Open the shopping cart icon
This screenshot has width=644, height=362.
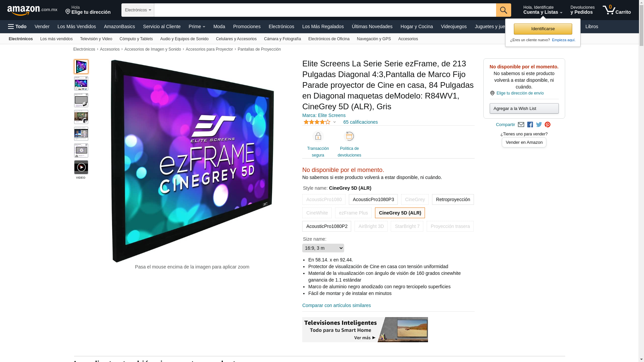coord(616,10)
